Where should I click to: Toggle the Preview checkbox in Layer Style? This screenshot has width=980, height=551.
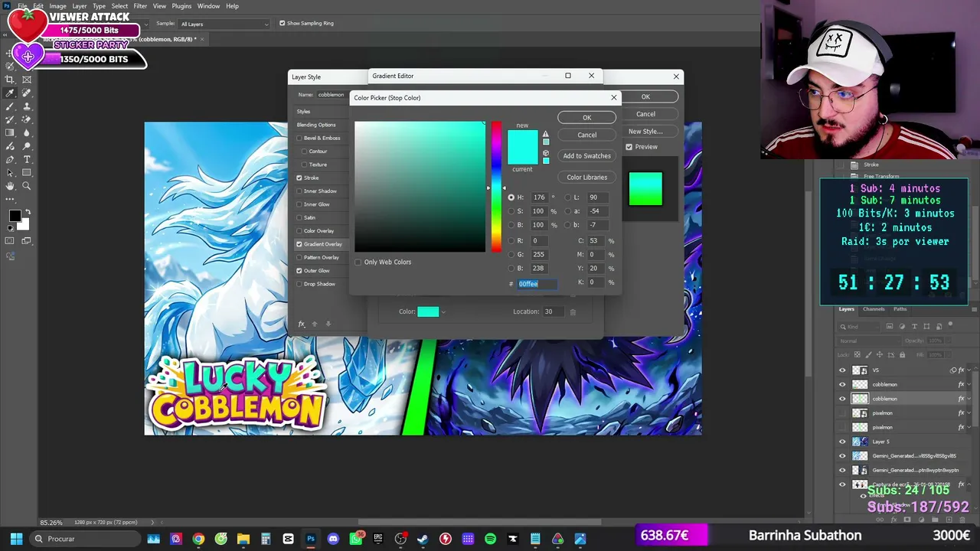point(629,147)
